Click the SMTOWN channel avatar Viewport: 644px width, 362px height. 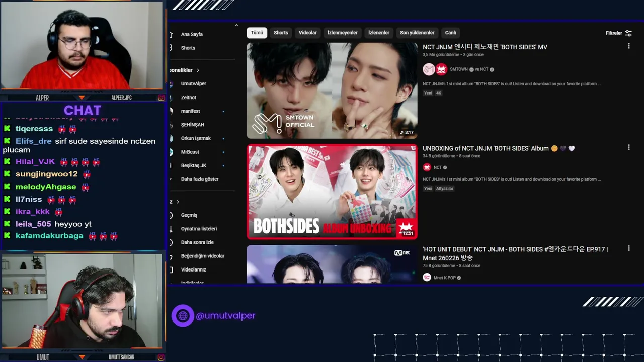[429, 69]
